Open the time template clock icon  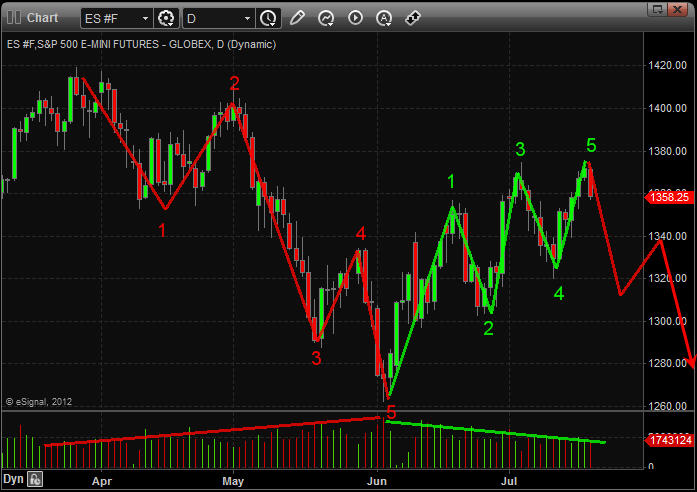[268, 18]
